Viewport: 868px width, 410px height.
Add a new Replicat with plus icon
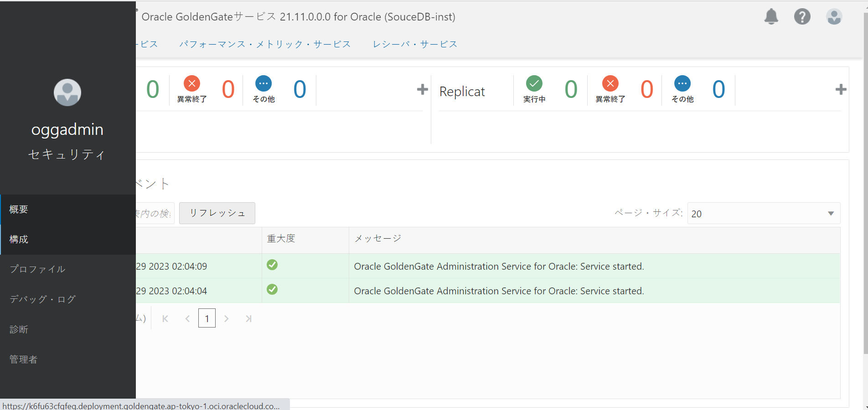tap(841, 89)
